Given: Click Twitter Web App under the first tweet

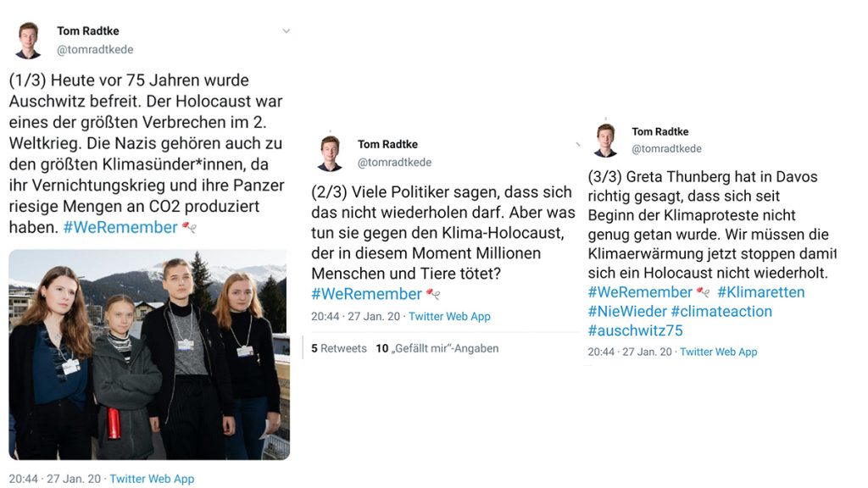Looking at the screenshot, I should pyautogui.click(x=152, y=479).
